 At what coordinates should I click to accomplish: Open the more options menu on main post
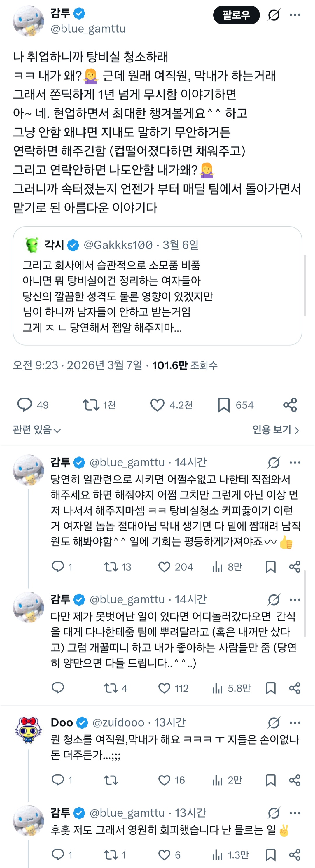point(295,15)
